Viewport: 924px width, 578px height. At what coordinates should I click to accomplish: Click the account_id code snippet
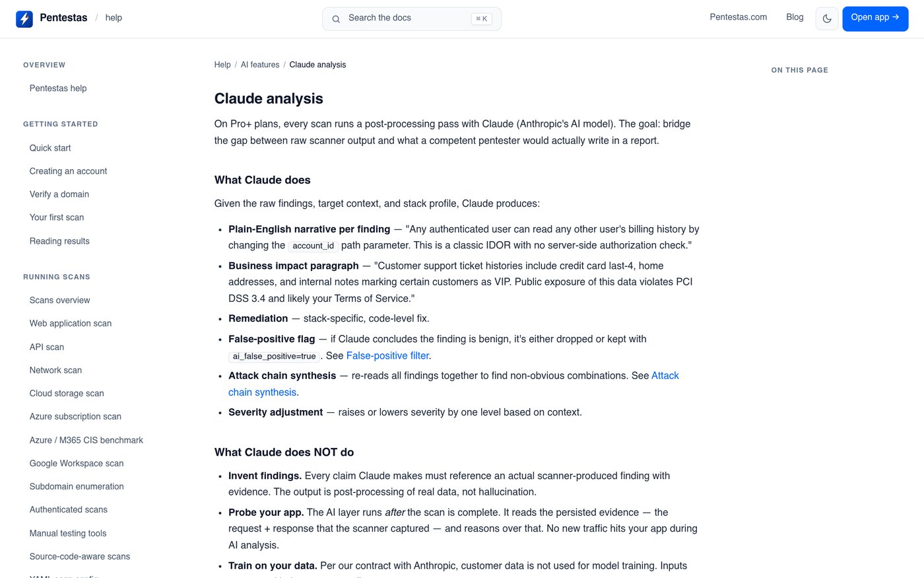pyautogui.click(x=313, y=246)
